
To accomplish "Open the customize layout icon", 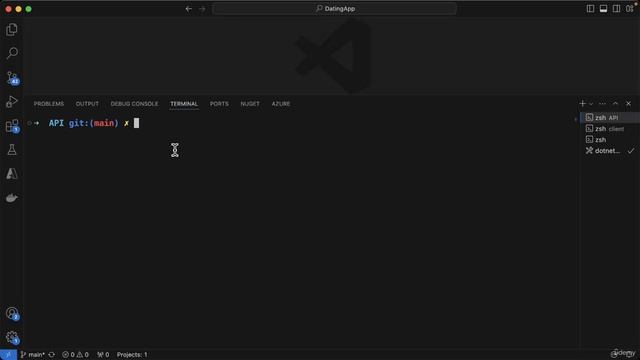I will pos(629,9).
